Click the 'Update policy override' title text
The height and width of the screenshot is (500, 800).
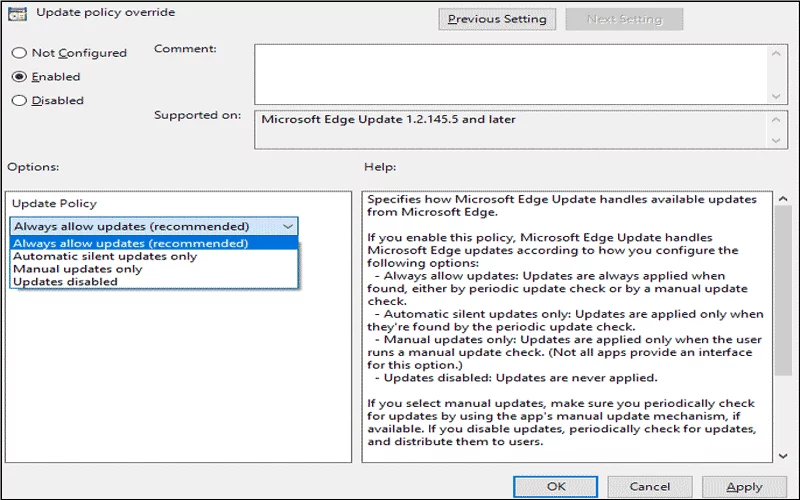pos(106,12)
